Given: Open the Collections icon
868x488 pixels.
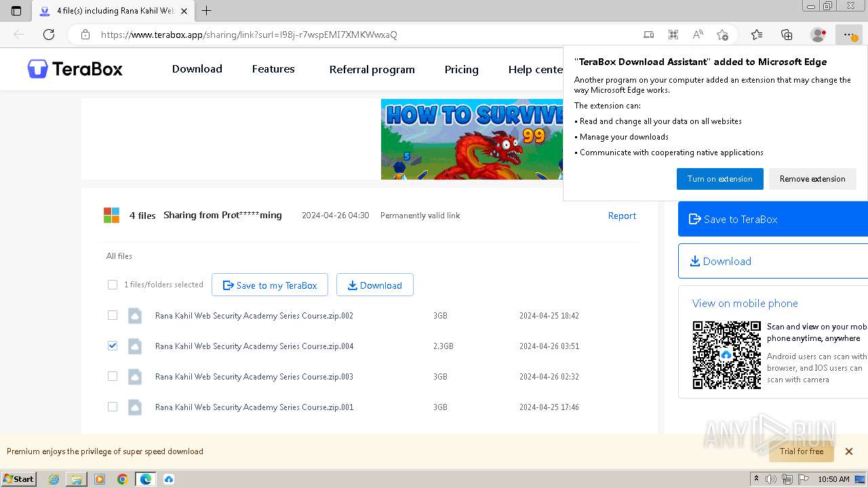Looking at the screenshot, I should [787, 35].
